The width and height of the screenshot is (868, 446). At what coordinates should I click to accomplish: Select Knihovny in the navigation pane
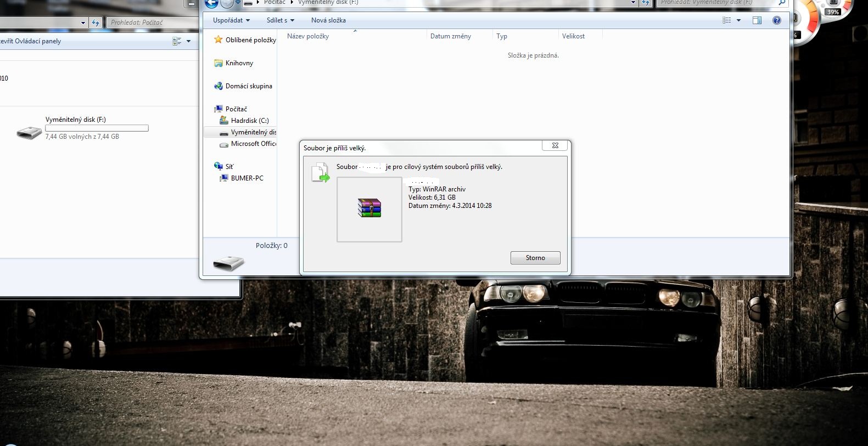tap(239, 63)
